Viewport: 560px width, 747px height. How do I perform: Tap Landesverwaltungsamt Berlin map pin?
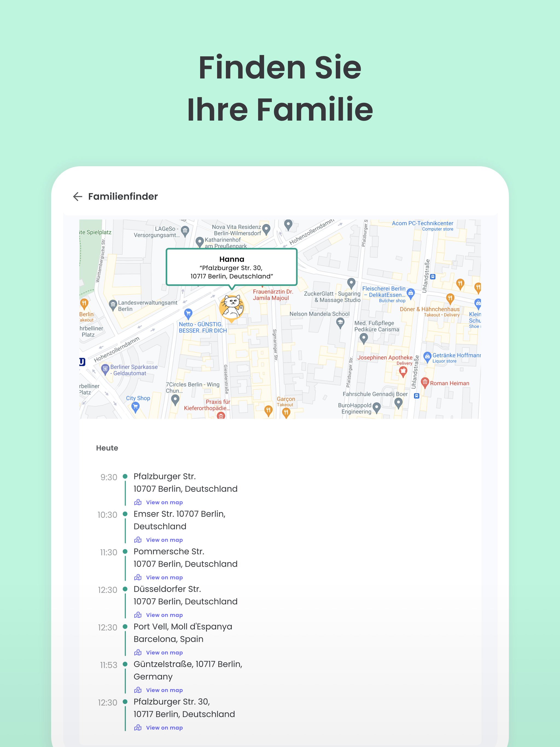[x=113, y=305]
